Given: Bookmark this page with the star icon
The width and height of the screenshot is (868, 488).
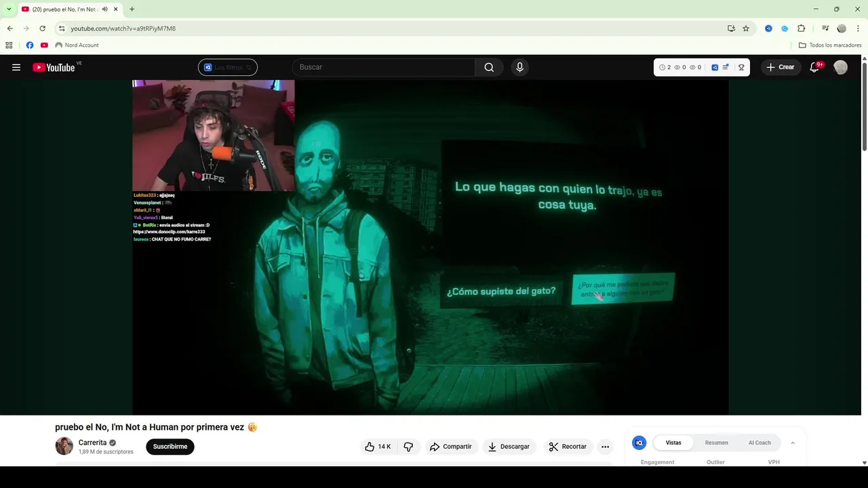Looking at the screenshot, I should point(746,28).
